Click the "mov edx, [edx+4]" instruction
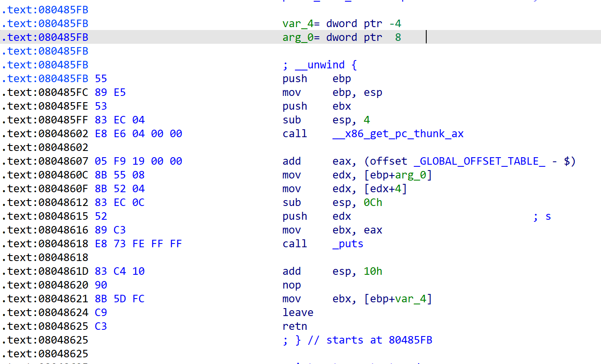601x364 pixels. pyautogui.click(x=345, y=188)
